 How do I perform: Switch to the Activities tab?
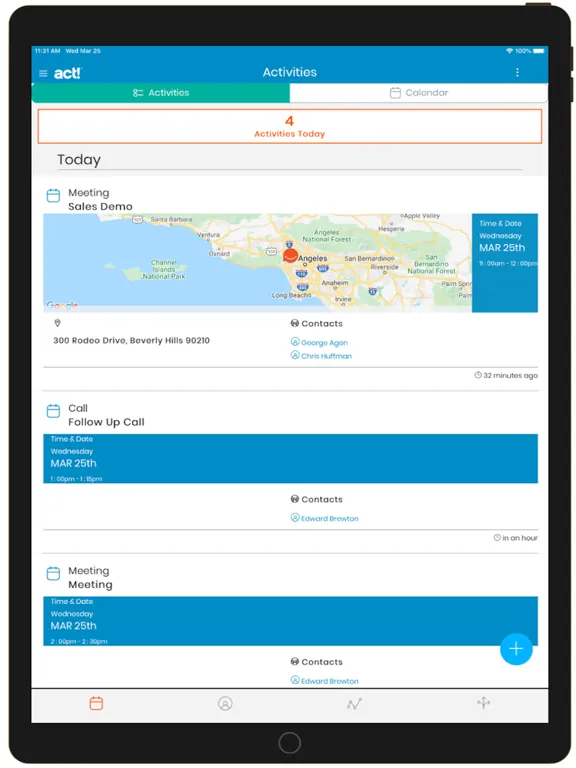tap(161, 93)
